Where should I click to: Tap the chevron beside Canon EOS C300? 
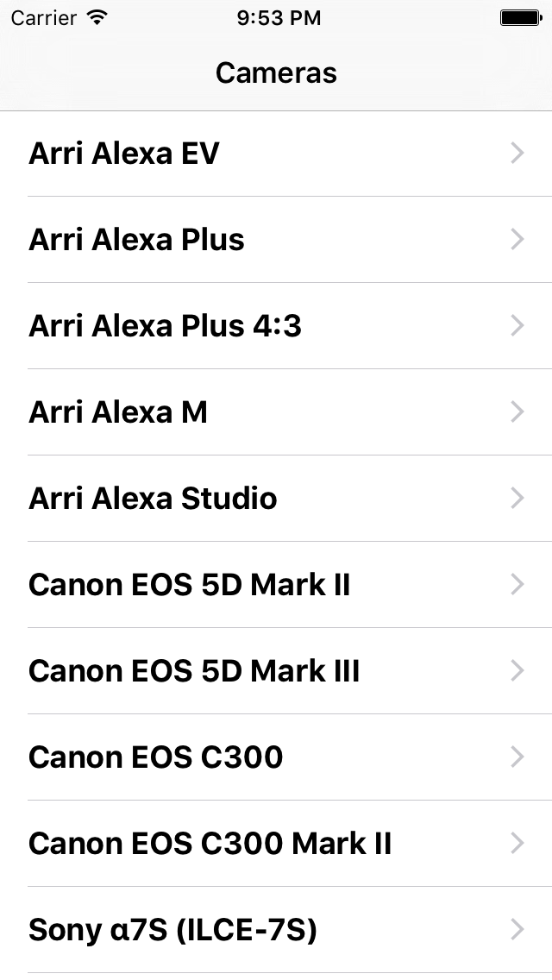[x=517, y=757]
